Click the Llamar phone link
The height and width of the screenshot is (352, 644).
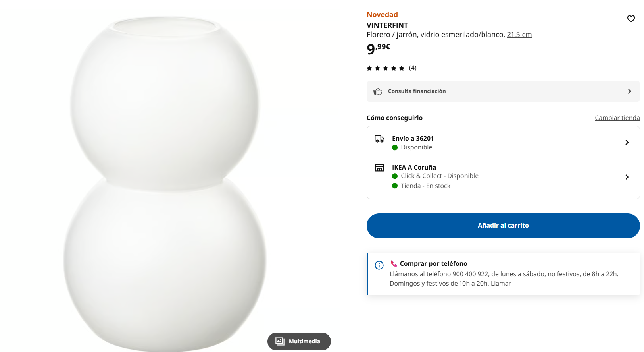tap(501, 283)
